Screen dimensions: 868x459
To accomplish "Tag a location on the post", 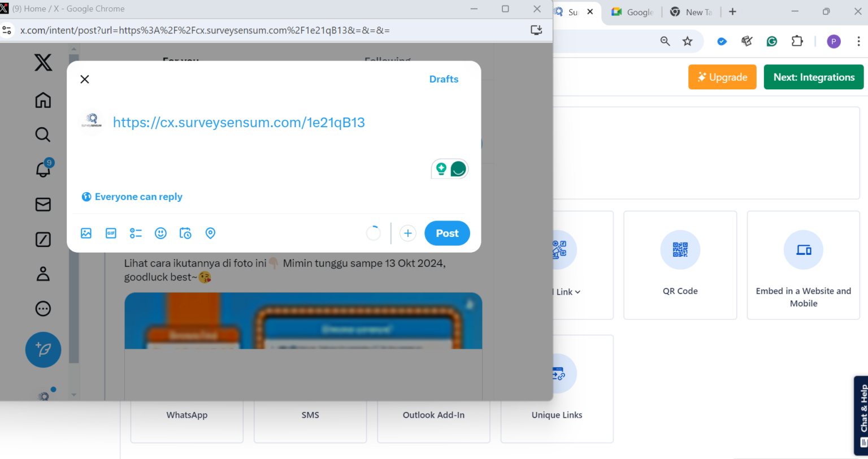I will [210, 233].
